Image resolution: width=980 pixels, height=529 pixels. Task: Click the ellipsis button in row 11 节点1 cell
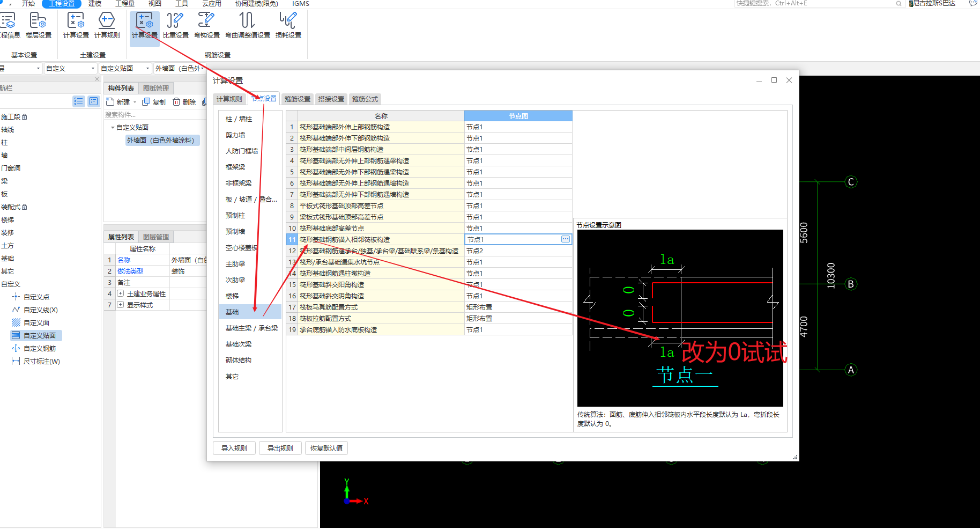click(x=566, y=239)
